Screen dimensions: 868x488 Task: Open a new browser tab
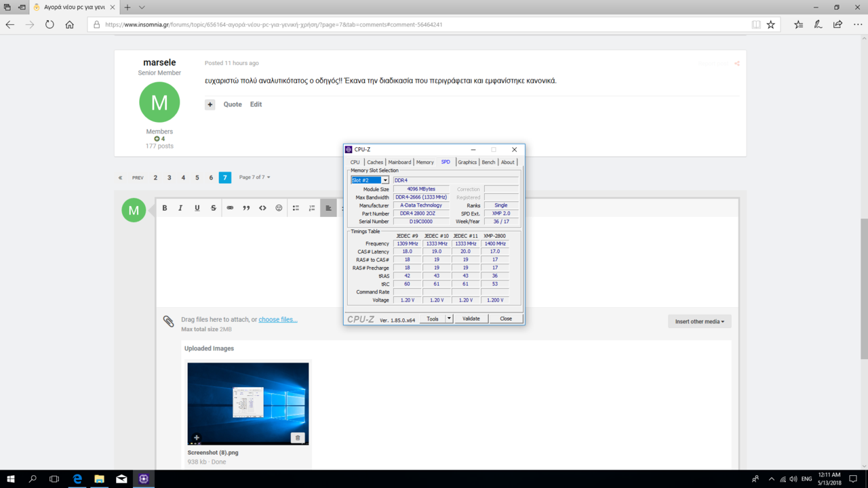127,7
